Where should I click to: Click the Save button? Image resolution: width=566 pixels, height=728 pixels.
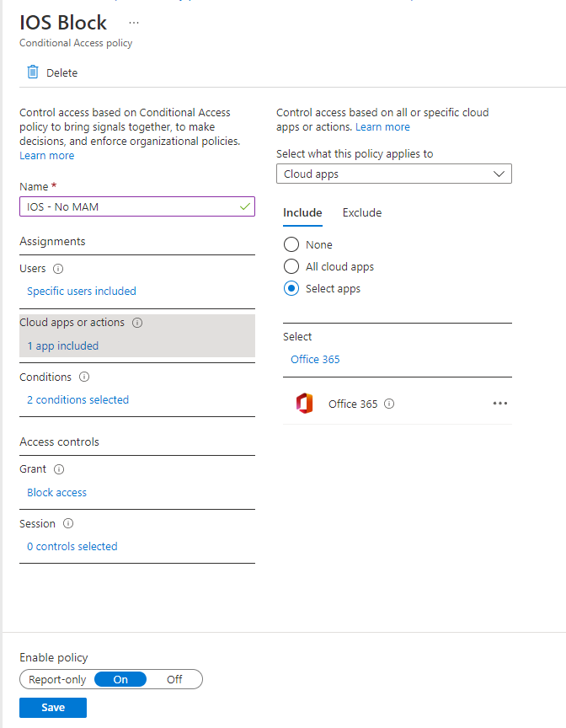53,708
